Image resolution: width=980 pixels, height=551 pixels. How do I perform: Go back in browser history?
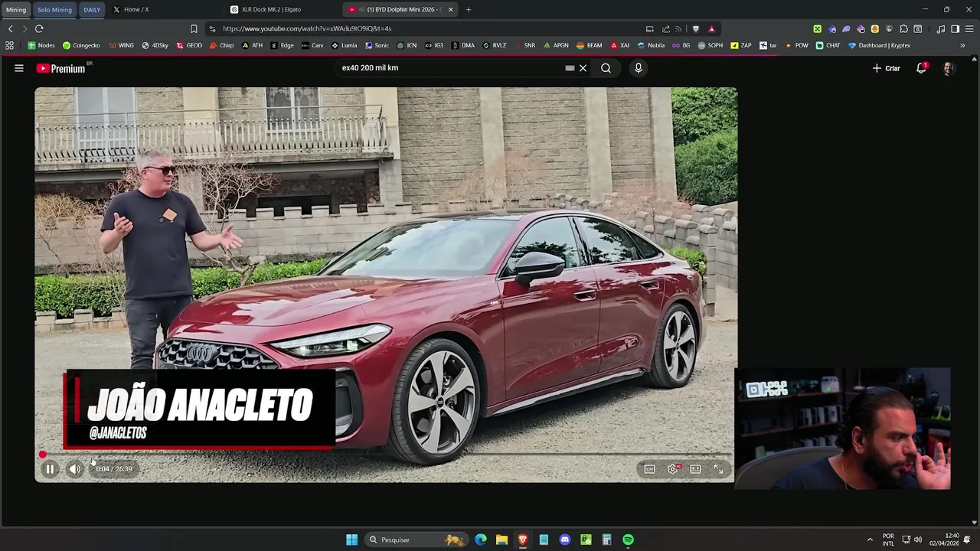click(11, 28)
